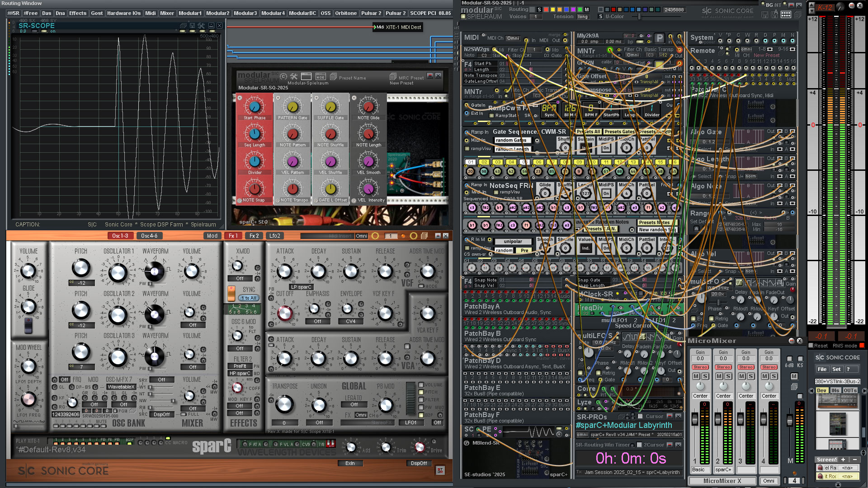Toggle PITCH checkbox in sparC Global section
Viewport: 868px width, 488px height.
[x=421, y=392]
